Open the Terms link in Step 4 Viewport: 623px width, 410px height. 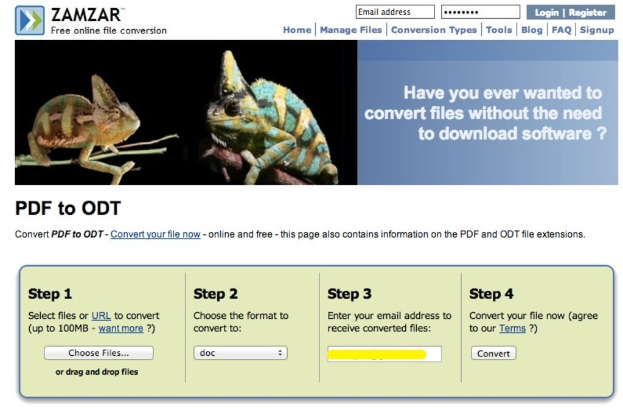512,329
